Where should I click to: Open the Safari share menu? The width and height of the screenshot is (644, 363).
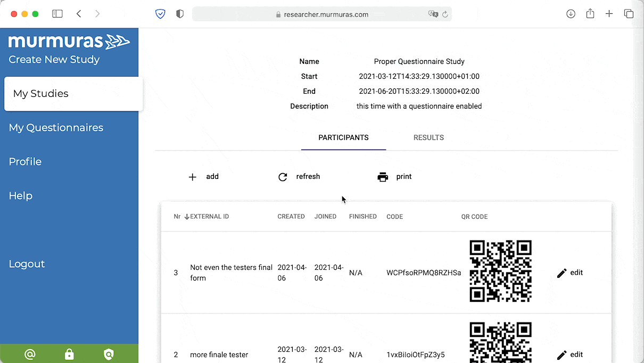point(590,14)
